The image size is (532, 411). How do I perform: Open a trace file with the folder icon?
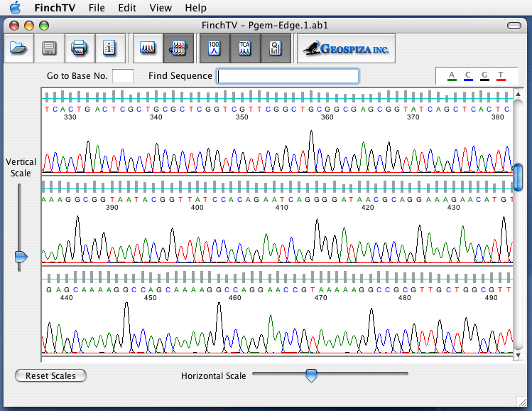tap(18, 48)
